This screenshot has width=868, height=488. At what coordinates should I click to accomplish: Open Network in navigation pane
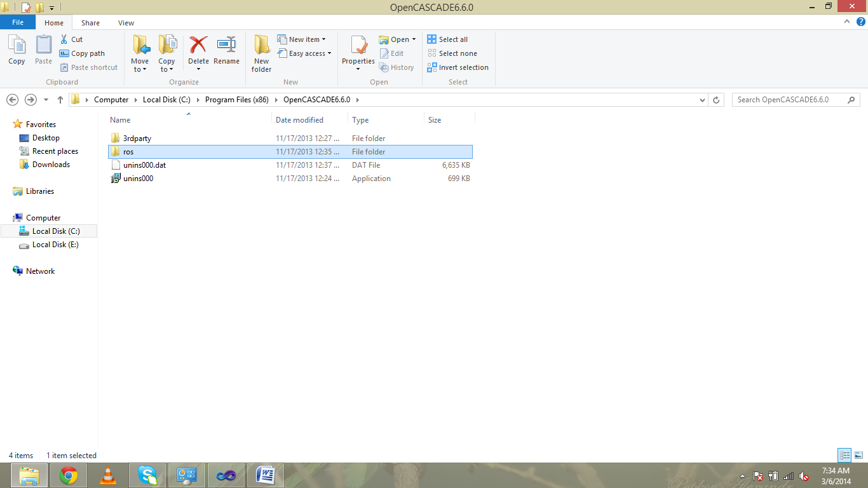click(x=40, y=271)
